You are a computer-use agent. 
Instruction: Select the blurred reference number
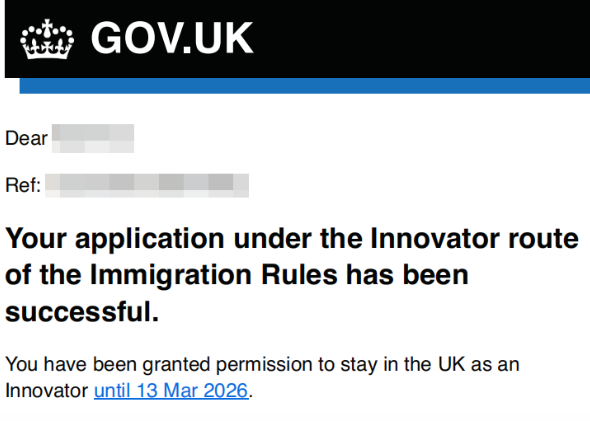pos(147,185)
